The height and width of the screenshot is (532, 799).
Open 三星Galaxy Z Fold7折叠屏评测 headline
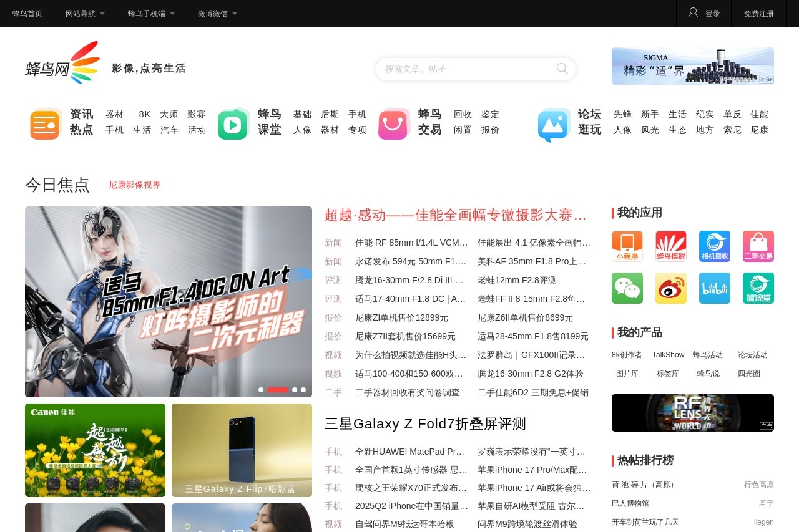pos(425,424)
